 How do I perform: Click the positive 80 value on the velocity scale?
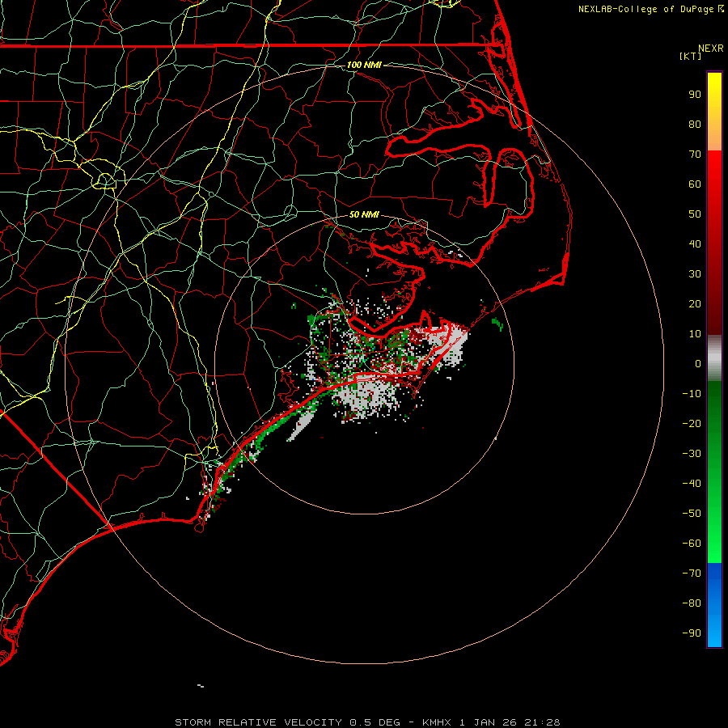(x=695, y=125)
